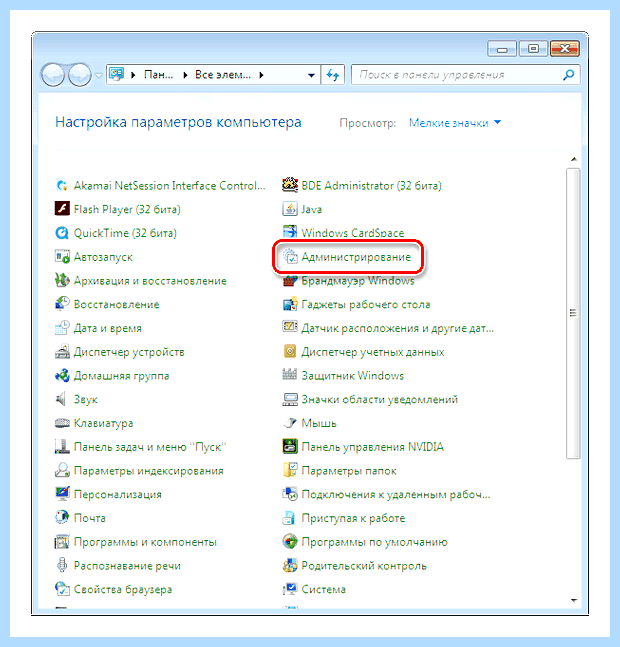Open Почта link

(x=90, y=518)
